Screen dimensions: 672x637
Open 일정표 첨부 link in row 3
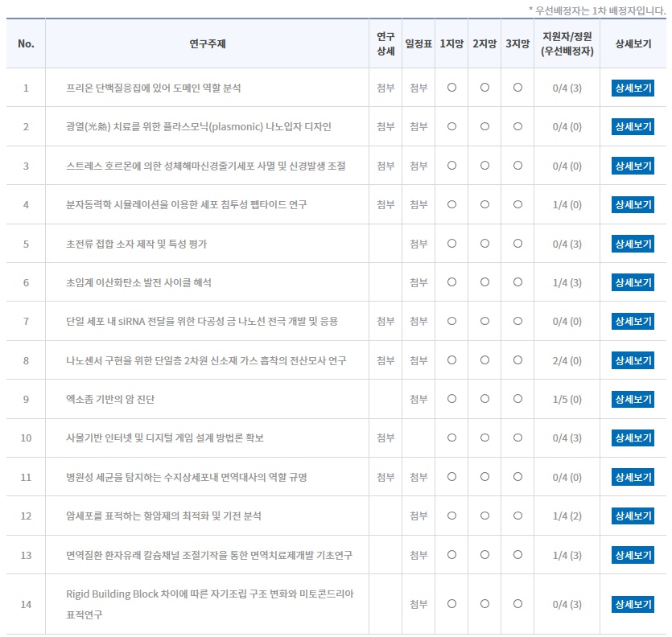pos(418,166)
